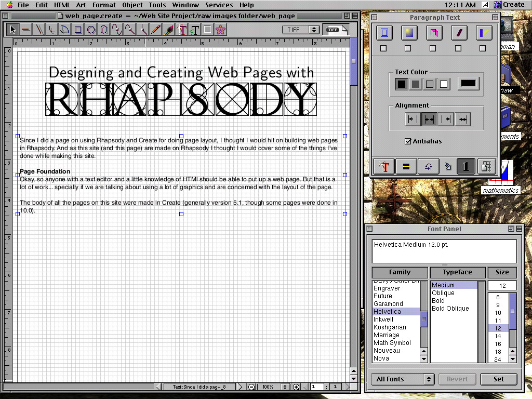Click the TIFF document export icon
532x399 pixels.
click(x=336, y=30)
